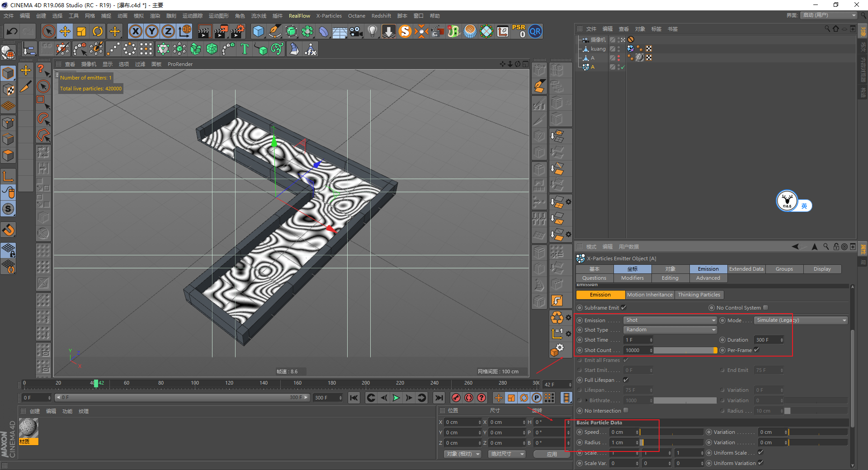The width and height of the screenshot is (868, 470).
Task: Click the 应用 apply button
Action: 552,454
